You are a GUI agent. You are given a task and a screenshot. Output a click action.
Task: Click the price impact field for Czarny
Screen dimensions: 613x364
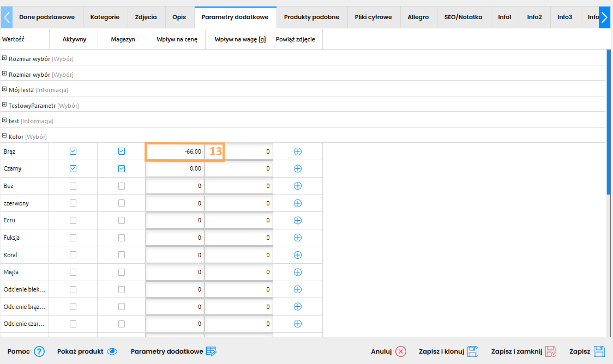tap(175, 169)
